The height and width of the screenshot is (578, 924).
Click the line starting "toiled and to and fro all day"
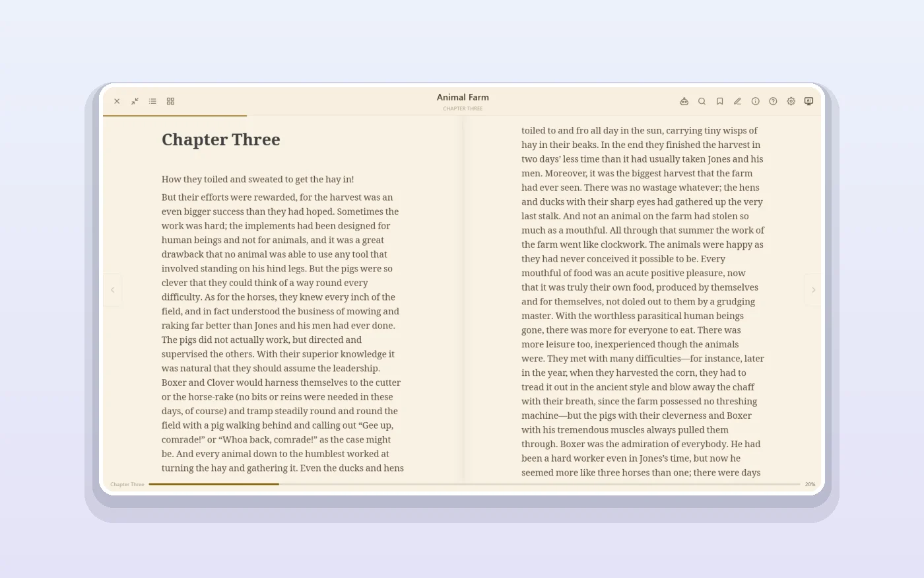pyautogui.click(x=640, y=130)
